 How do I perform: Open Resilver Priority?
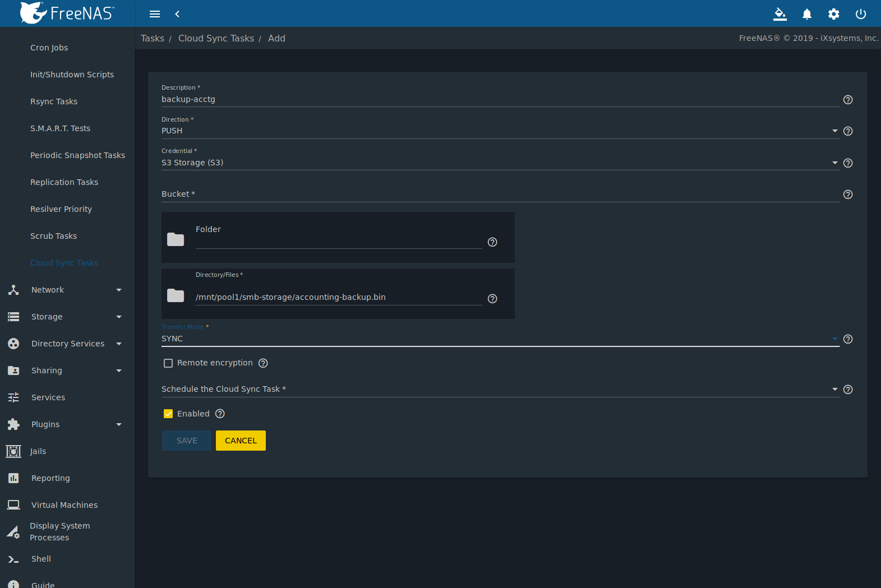point(61,209)
